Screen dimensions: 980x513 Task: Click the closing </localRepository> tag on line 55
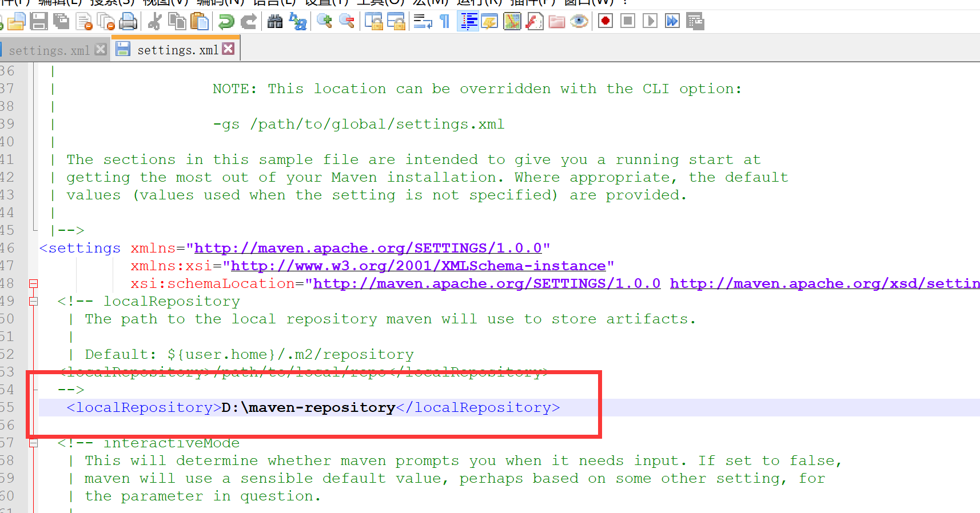(x=478, y=408)
